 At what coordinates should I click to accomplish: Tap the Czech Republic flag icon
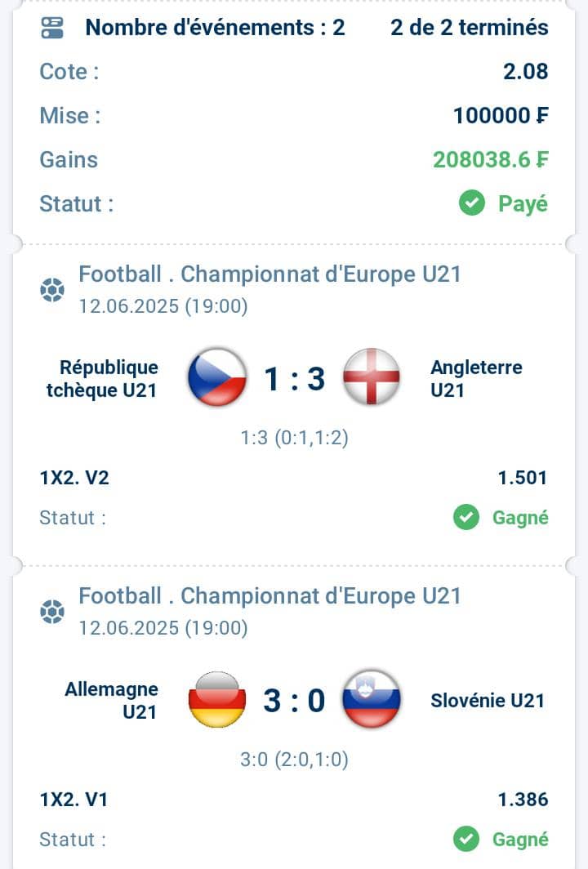tap(216, 377)
